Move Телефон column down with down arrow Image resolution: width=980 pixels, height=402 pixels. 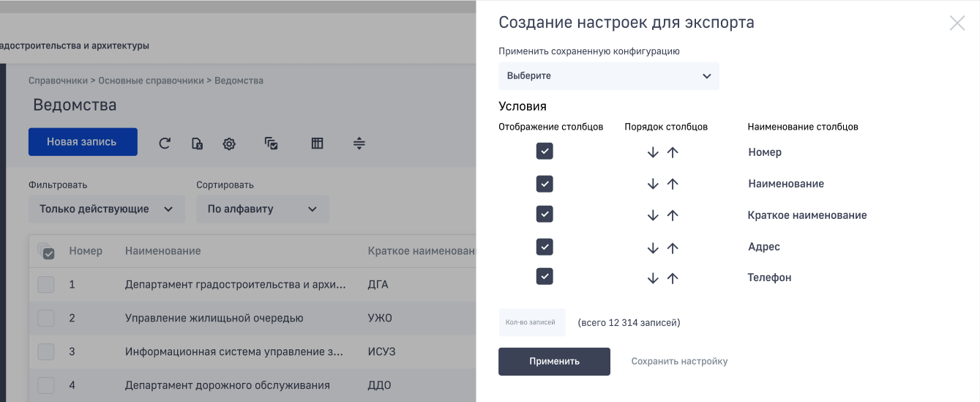click(x=653, y=278)
